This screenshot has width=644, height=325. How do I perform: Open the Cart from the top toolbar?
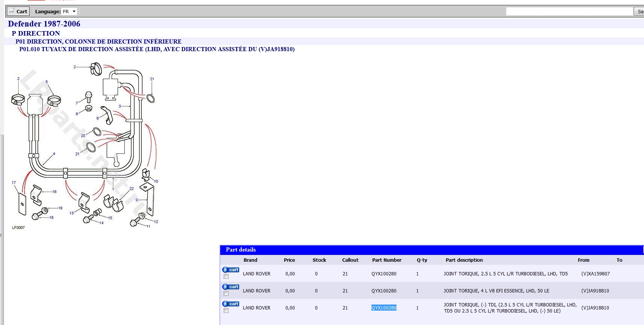[x=18, y=11]
